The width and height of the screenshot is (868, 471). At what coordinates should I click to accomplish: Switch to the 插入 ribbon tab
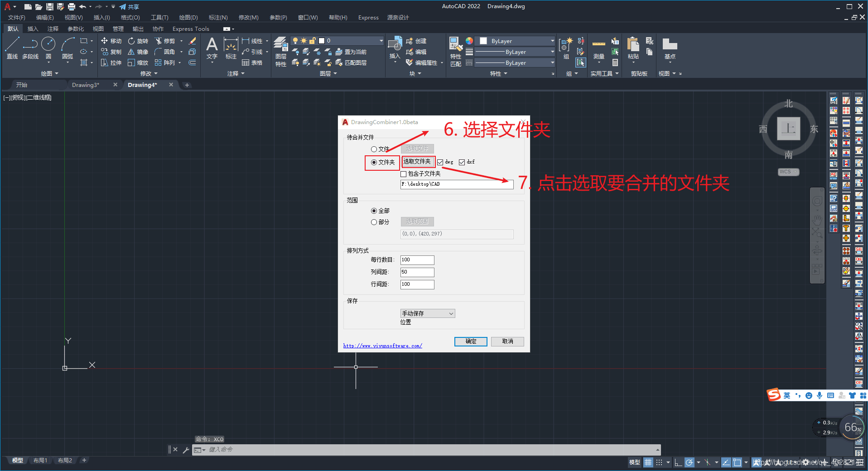tap(33, 29)
